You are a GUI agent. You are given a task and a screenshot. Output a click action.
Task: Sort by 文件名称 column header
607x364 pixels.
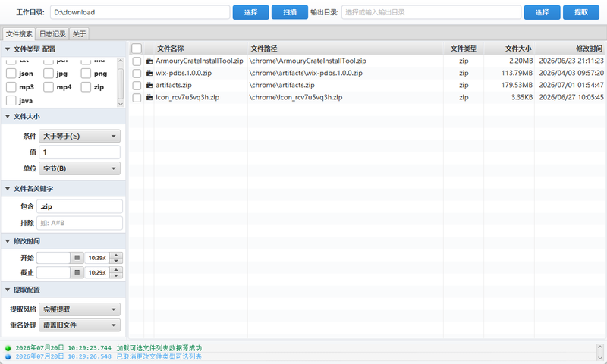pyautogui.click(x=200, y=49)
